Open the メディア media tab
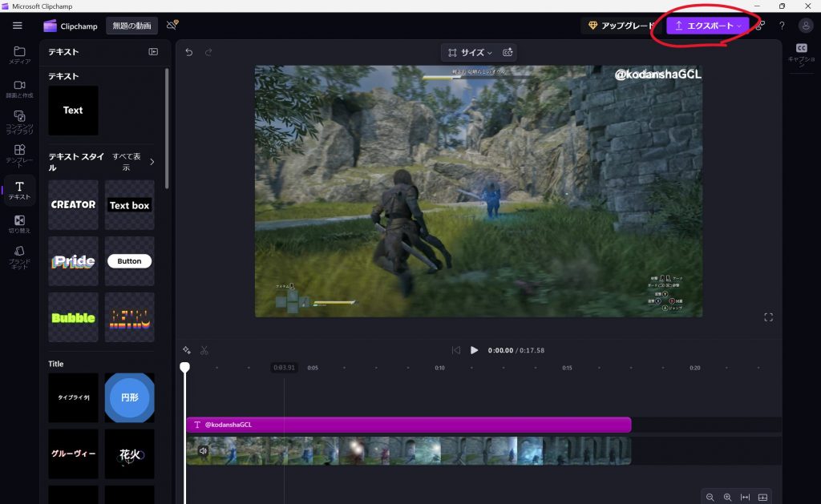 tap(19, 55)
